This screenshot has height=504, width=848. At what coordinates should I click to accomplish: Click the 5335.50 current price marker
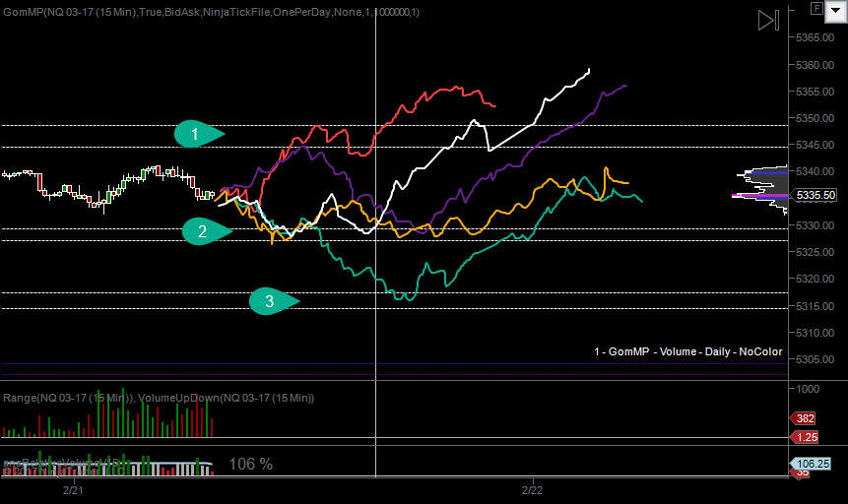click(815, 195)
